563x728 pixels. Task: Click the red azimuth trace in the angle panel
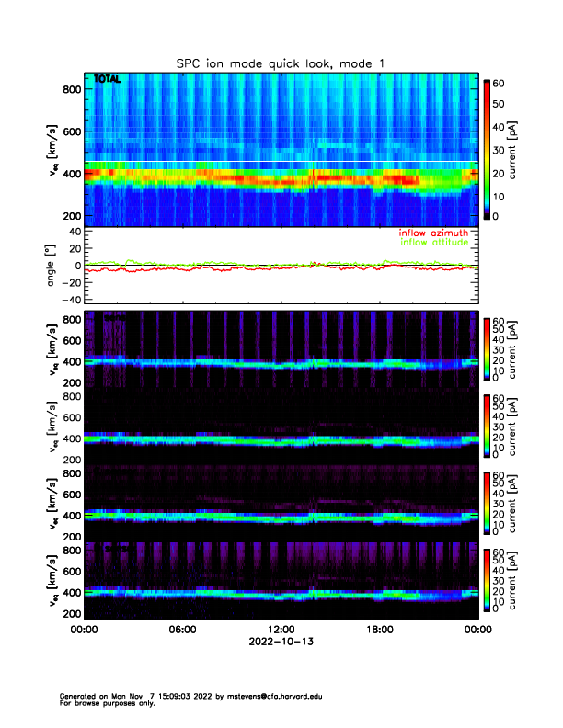tap(184, 270)
